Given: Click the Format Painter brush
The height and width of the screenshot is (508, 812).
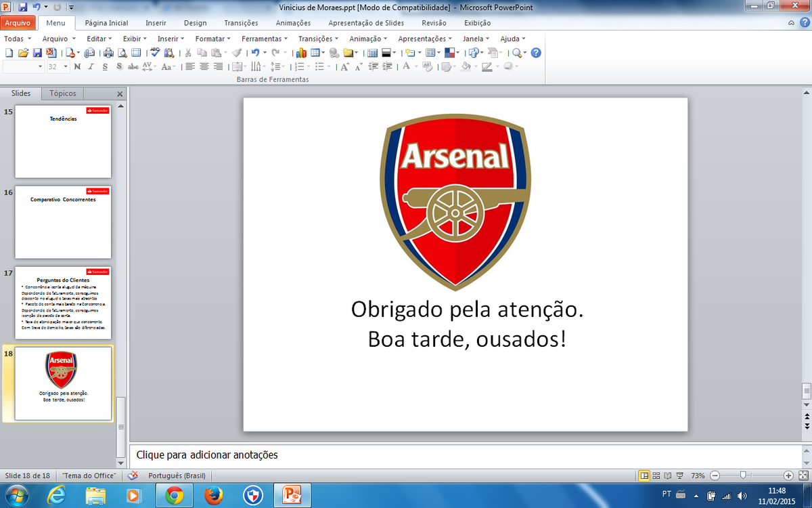Looking at the screenshot, I should pos(236,53).
